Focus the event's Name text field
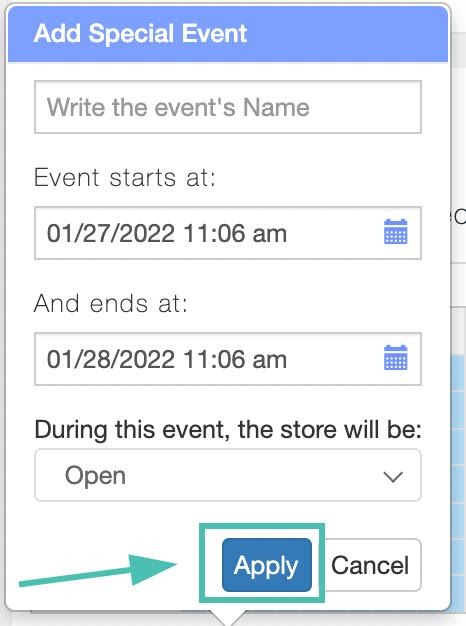Image resolution: width=466 pixels, height=626 pixels. [228, 107]
